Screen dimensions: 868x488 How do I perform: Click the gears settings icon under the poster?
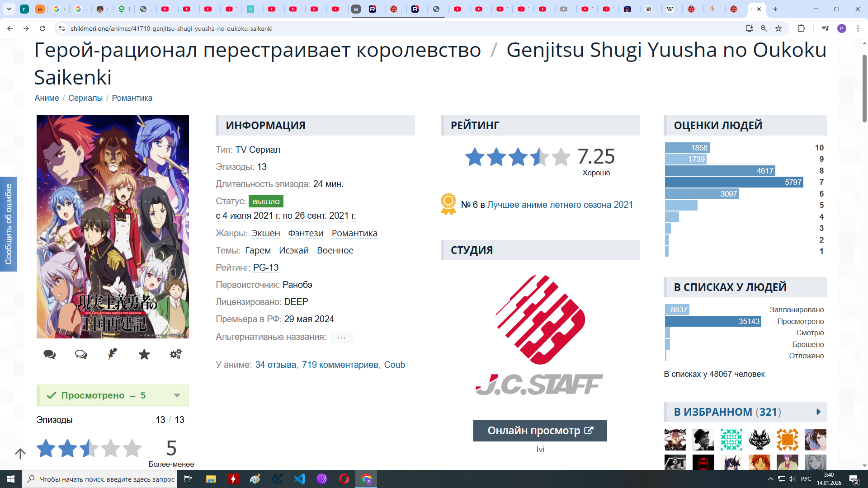pyautogui.click(x=175, y=354)
